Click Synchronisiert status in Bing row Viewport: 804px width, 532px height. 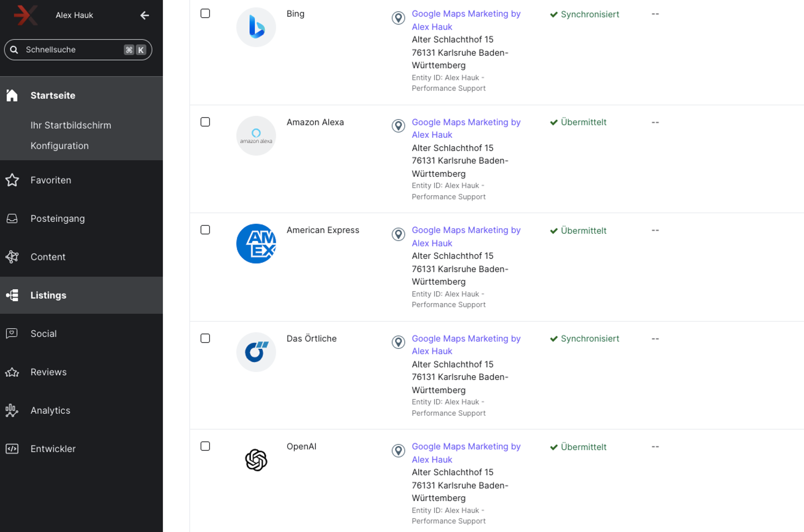585,14
